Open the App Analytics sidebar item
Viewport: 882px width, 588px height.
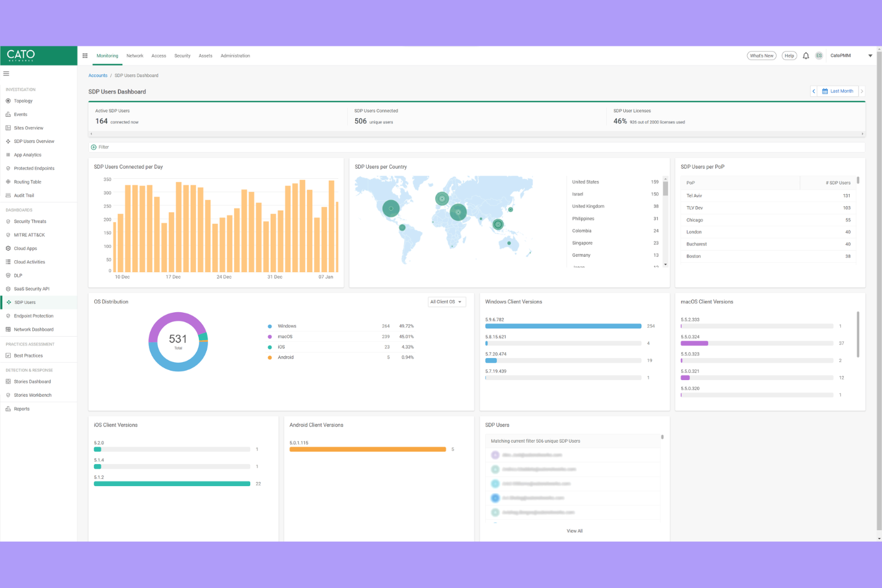tap(27, 154)
